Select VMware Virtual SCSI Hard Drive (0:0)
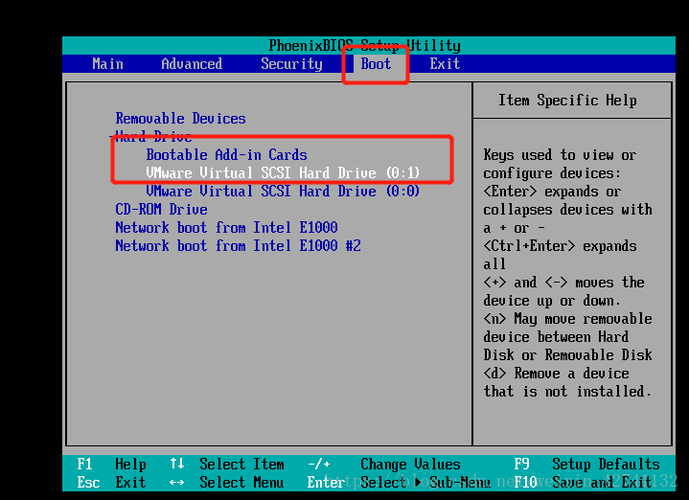Screen dimensions: 689x500 pos(283,192)
